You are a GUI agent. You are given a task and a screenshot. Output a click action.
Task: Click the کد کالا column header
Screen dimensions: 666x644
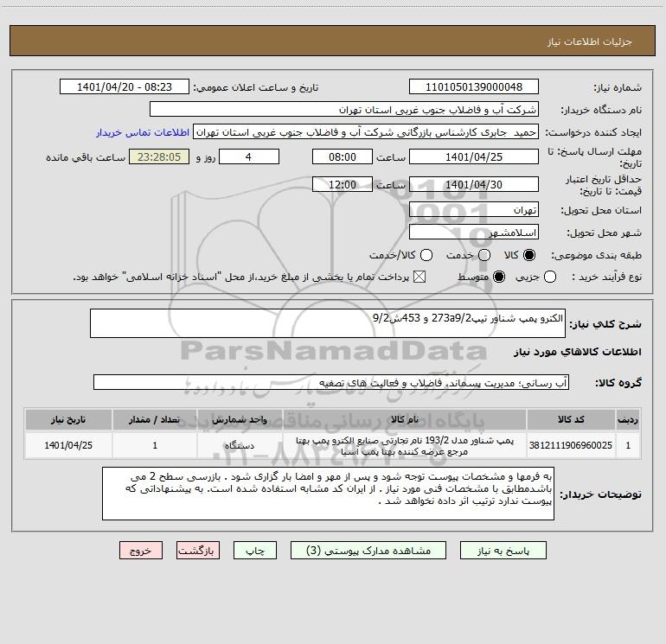[571, 419]
